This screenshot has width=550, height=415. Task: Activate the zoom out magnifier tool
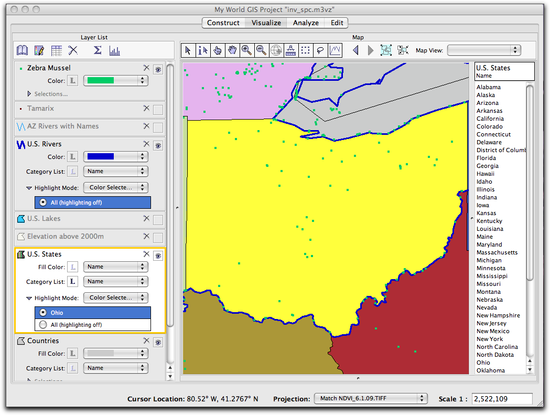(261, 51)
